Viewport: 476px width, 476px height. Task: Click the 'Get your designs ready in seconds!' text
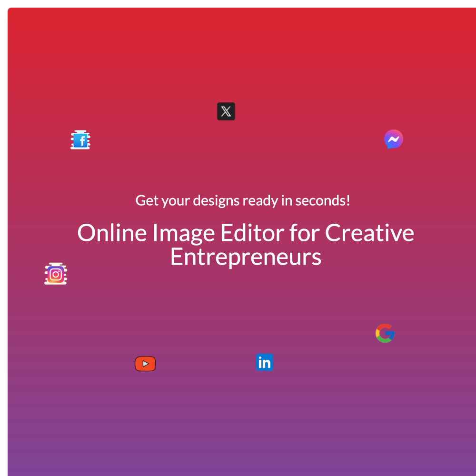click(243, 201)
